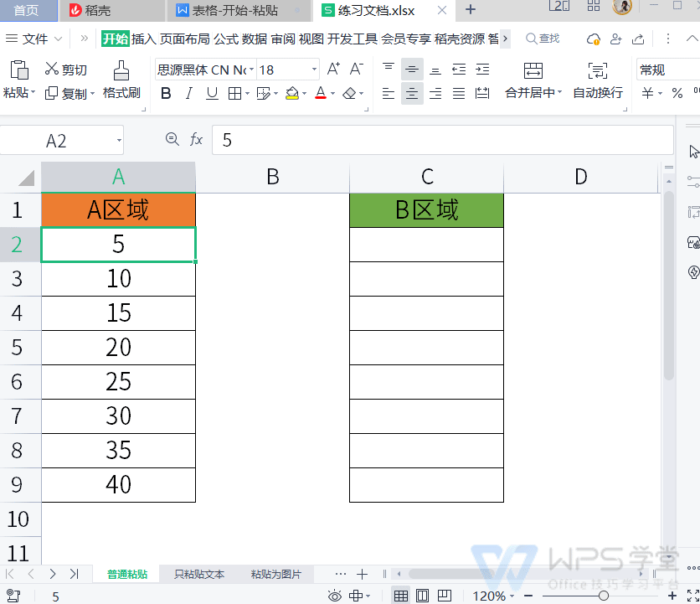Select the column C header

point(427,177)
